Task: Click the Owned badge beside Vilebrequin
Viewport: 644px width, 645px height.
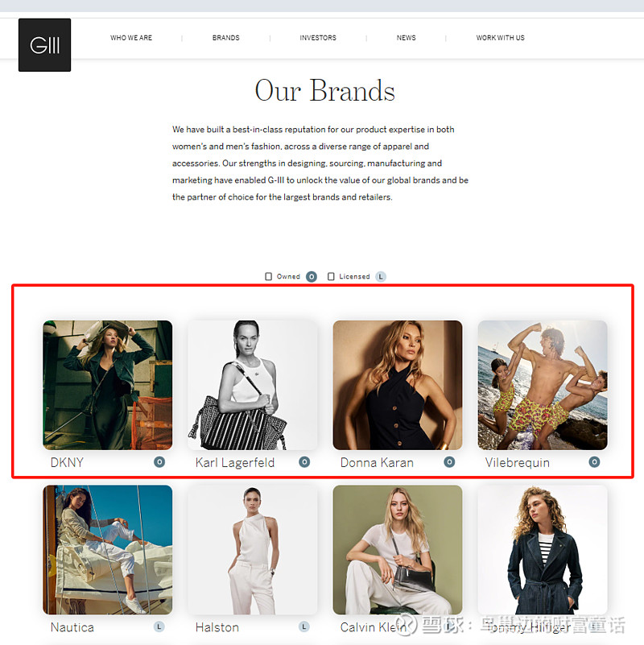Action: click(594, 462)
